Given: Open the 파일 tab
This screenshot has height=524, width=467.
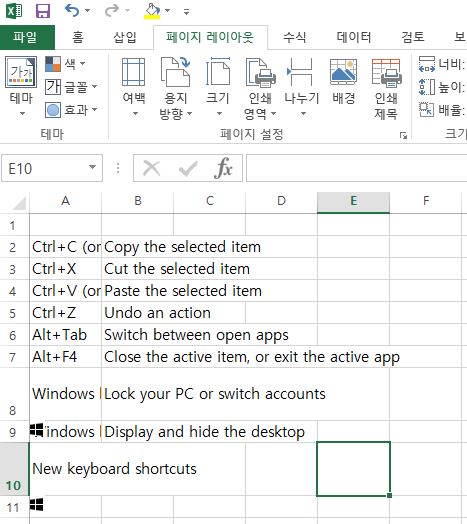Looking at the screenshot, I should tap(27, 37).
